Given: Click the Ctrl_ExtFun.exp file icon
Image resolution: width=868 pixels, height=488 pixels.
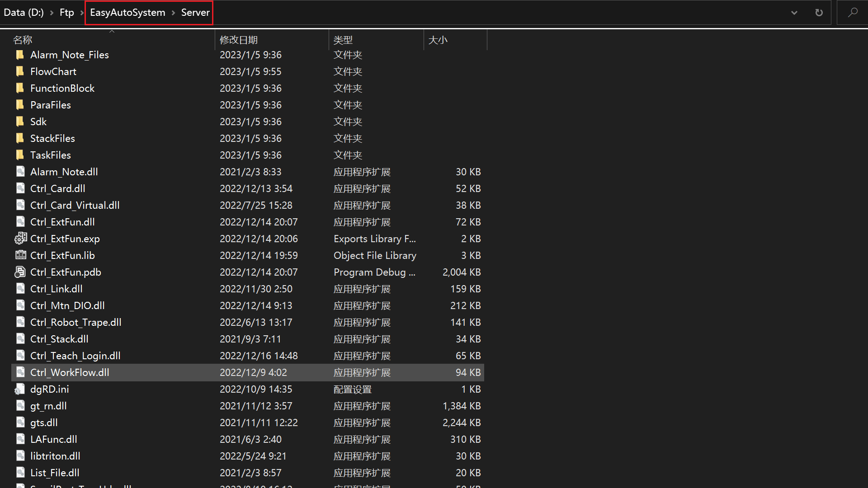Looking at the screenshot, I should coord(20,239).
